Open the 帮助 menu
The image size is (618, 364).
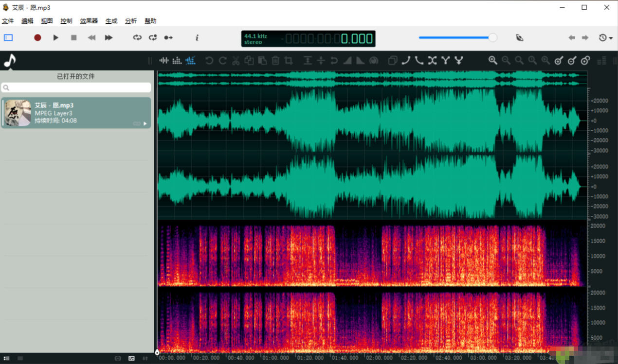151,21
